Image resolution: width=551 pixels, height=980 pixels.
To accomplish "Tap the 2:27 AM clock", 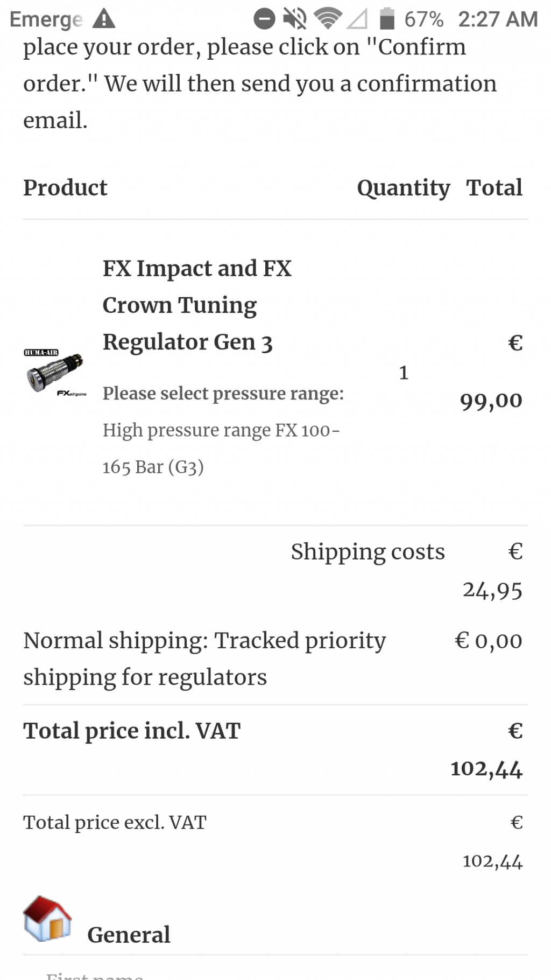I will pos(498,19).
